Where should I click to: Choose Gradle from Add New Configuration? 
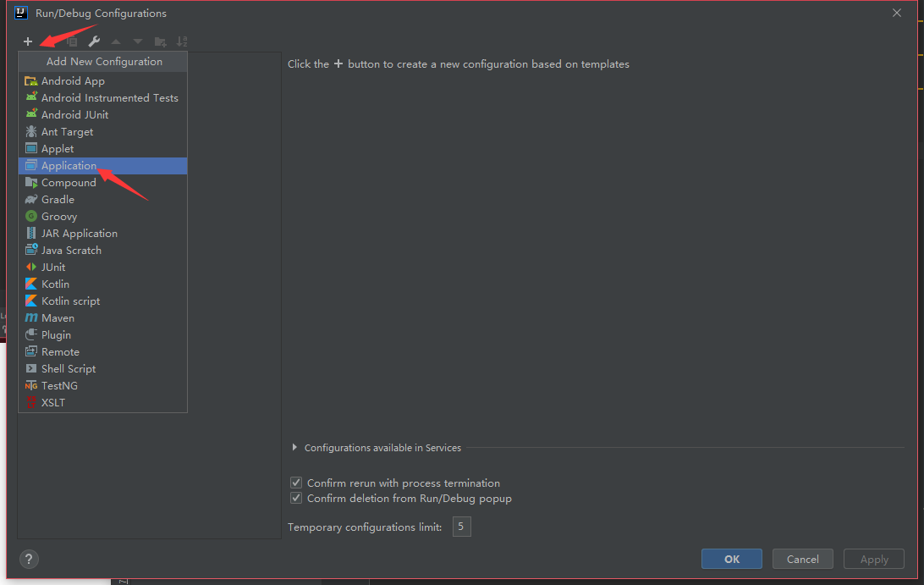(x=103, y=199)
